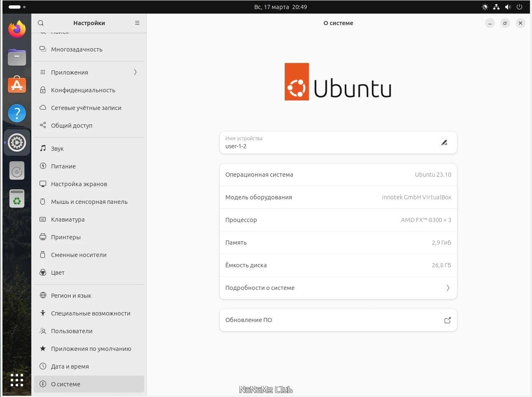Open Trash from the dock
The height and width of the screenshot is (397, 532).
pos(17,198)
